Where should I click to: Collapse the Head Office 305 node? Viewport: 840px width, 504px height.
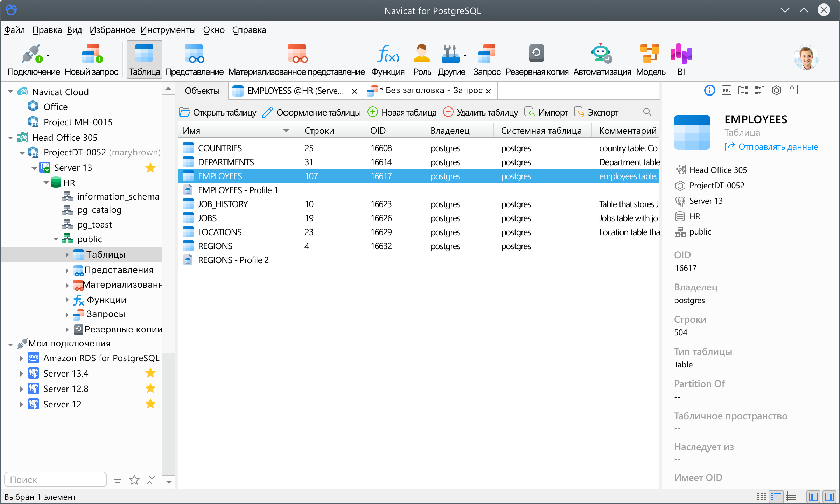coord(10,138)
